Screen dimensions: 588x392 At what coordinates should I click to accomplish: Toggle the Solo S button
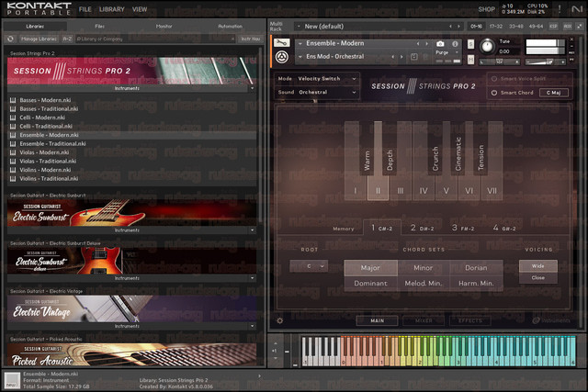[470, 44]
